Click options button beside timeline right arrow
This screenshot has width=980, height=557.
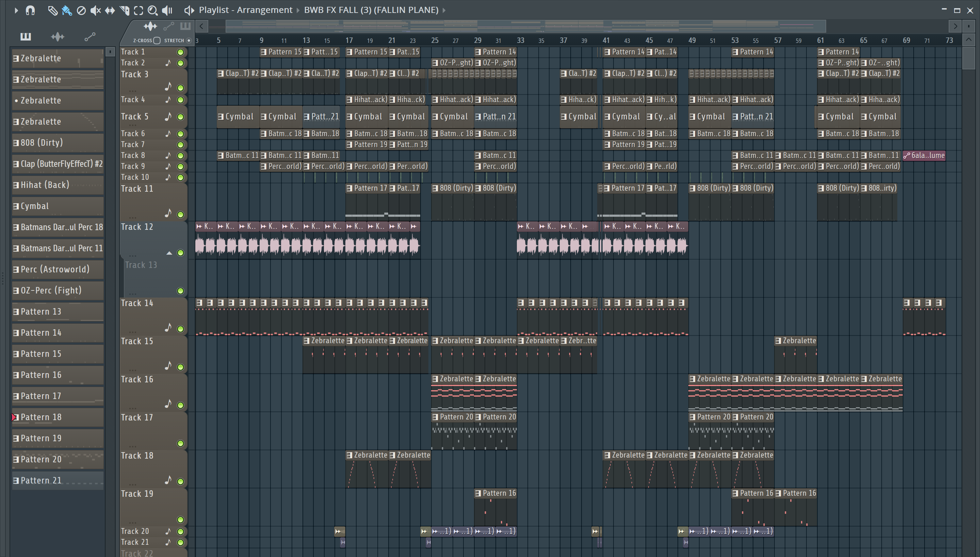point(968,26)
